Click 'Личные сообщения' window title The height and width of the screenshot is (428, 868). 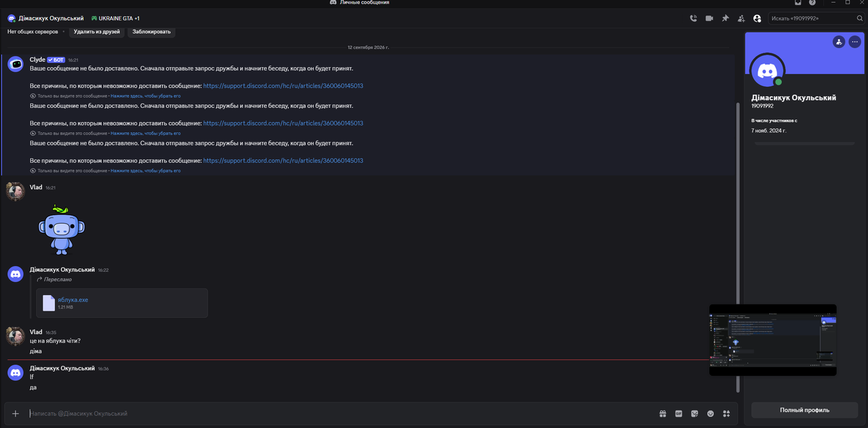click(364, 3)
